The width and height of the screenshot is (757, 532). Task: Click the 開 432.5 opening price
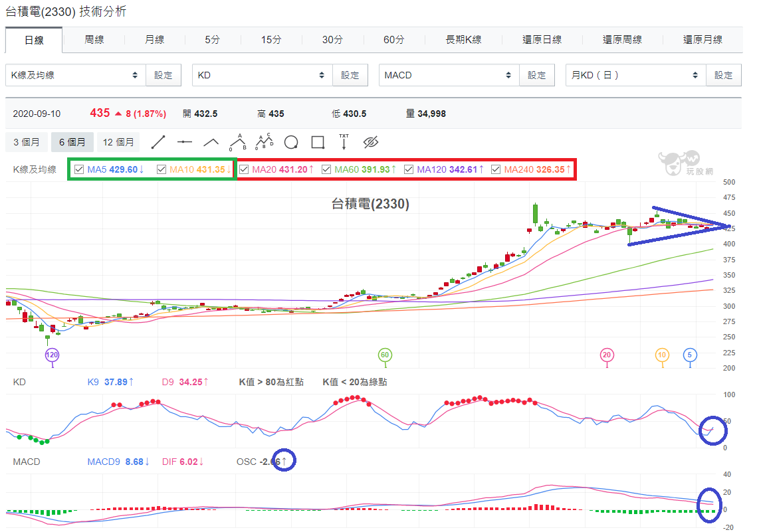[x=200, y=114]
